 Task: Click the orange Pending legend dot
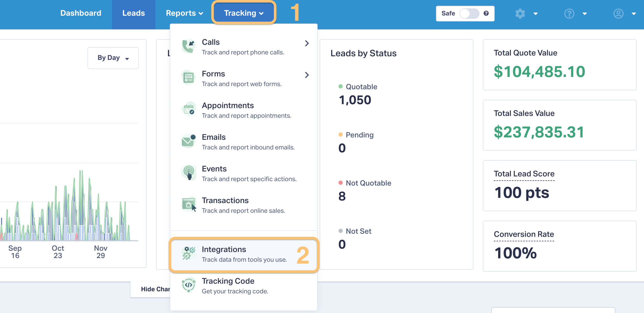[341, 135]
